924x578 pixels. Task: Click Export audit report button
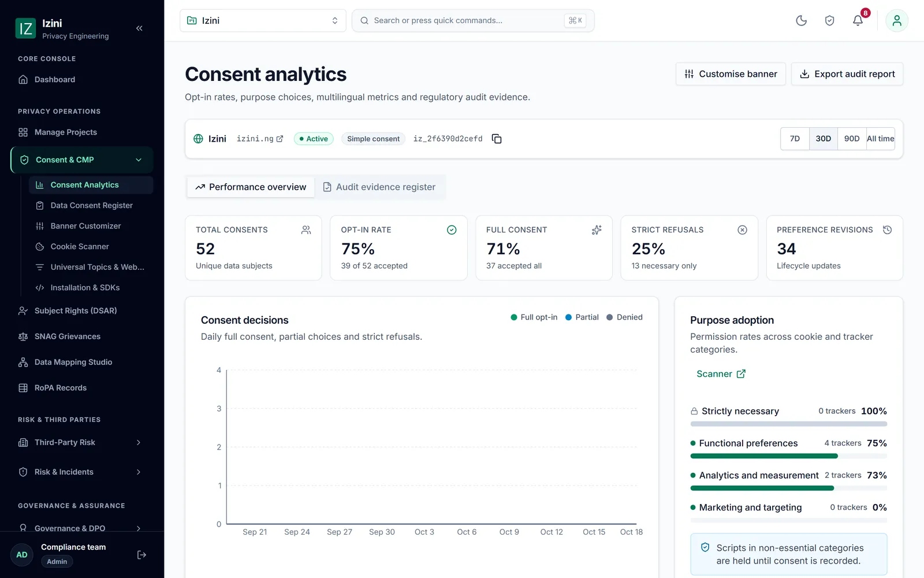point(847,74)
